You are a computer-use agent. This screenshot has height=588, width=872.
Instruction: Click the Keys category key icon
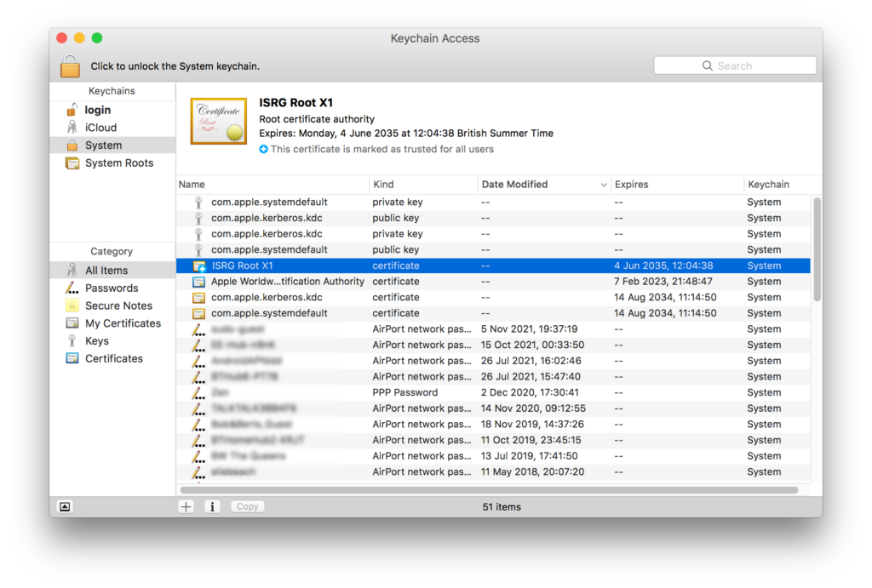click(72, 340)
